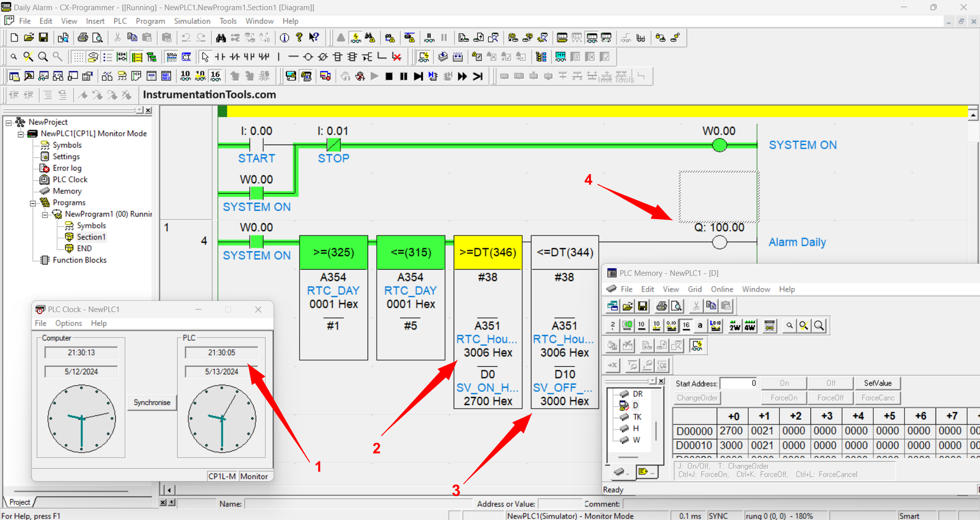Screen dimensions: 980x520
Task: Click the Synchronise button
Action: [x=152, y=403]
